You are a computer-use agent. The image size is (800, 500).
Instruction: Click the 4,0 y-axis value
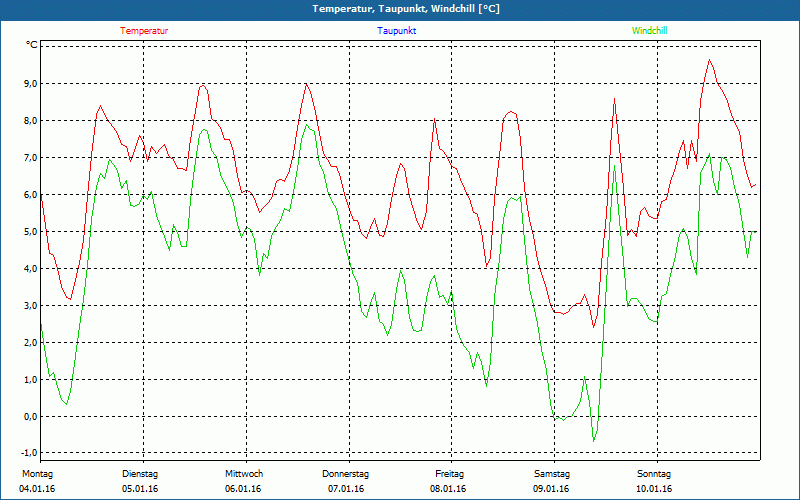[x=31, y=269]
